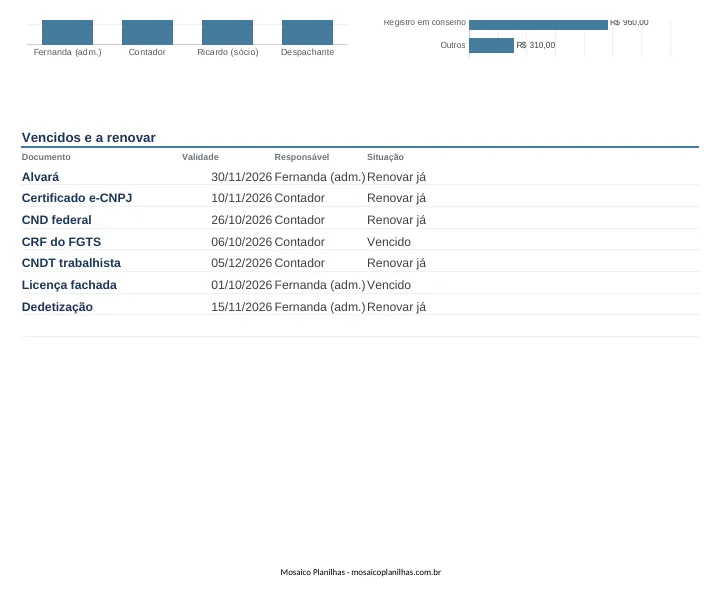Screen dimensions: 719x597
Task: Select the date 01/10/2026 cell
Action: pyautogui.click(x=242, y=285)
